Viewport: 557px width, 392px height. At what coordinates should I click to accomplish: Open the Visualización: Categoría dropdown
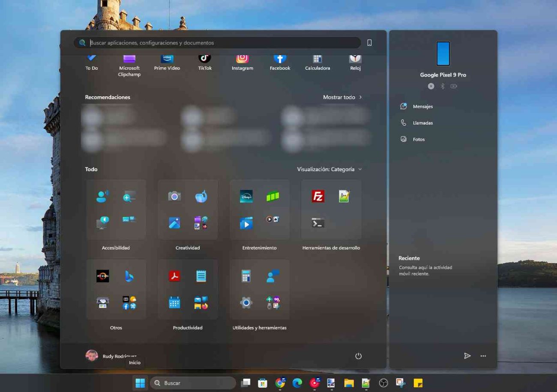point(329,169)
